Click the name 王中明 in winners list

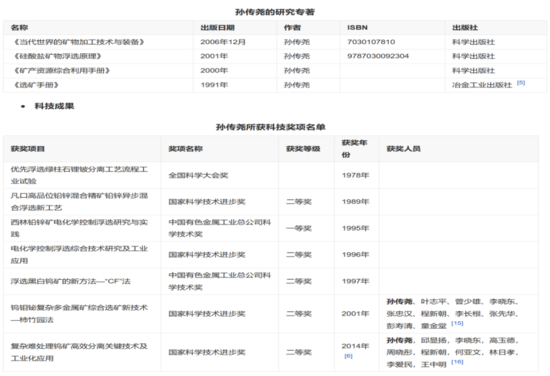click(x=434, y=365)
